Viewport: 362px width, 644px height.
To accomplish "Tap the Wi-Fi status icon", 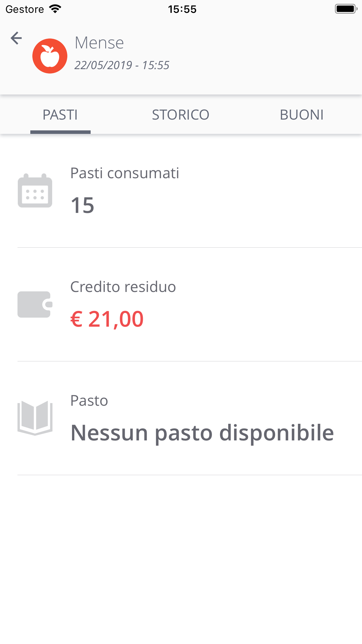I will (x=55, y=9).
